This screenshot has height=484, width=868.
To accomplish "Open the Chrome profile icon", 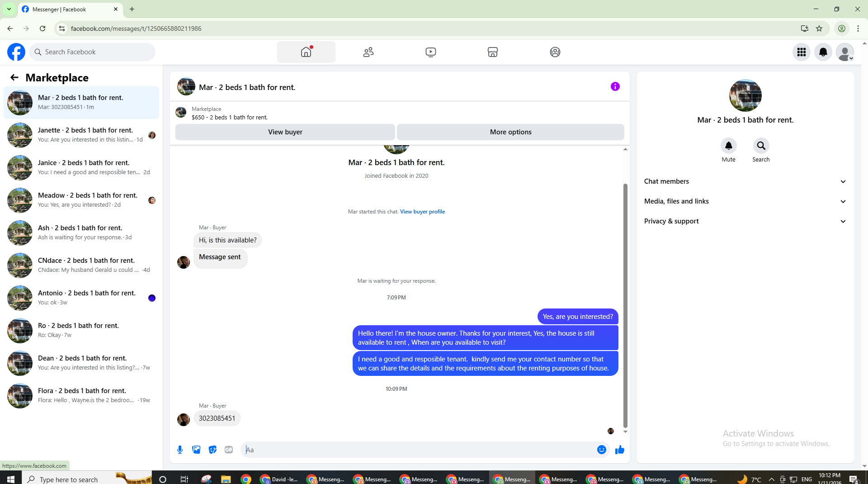I will [x=842, y=28].
